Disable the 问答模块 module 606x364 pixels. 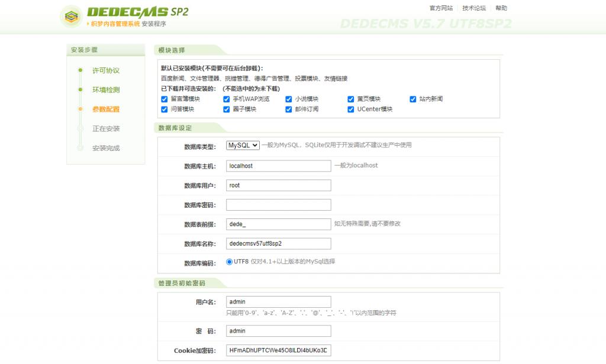point(164,110)
